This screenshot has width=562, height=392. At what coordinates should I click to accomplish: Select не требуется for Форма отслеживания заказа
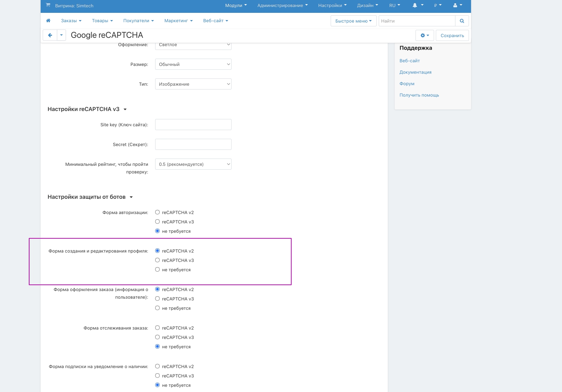point(158,347)
